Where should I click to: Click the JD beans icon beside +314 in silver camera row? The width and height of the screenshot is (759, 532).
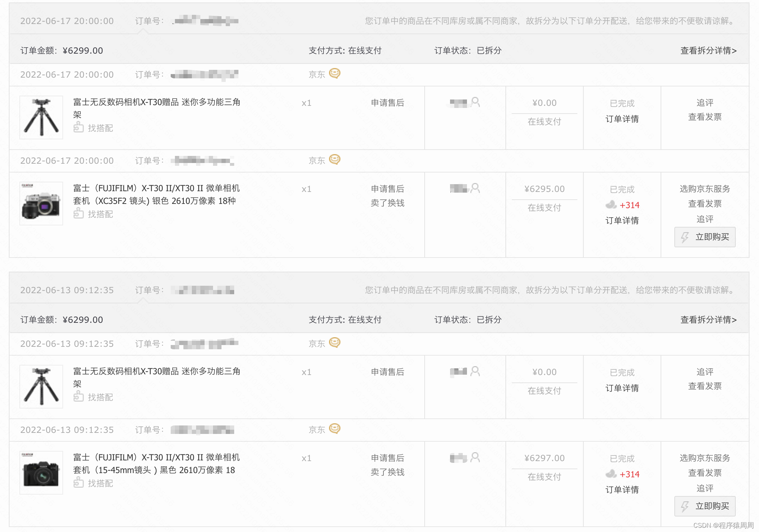tap(611, 205)
